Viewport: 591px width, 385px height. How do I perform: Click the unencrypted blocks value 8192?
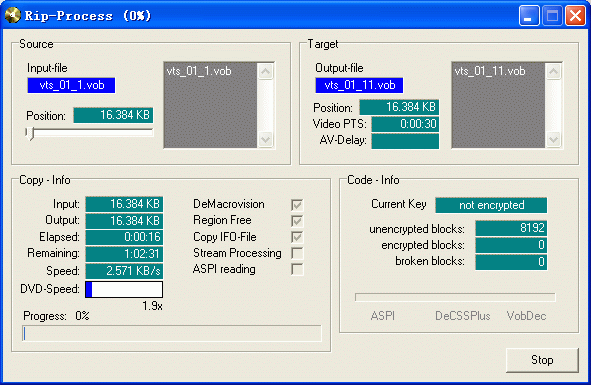[x=511, y=228]
